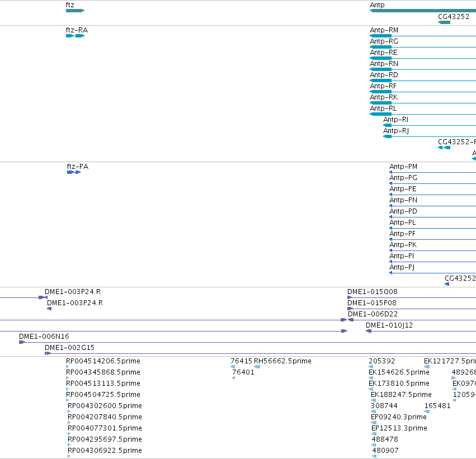Select the Antp-PK protein feature

click(403, 245)
